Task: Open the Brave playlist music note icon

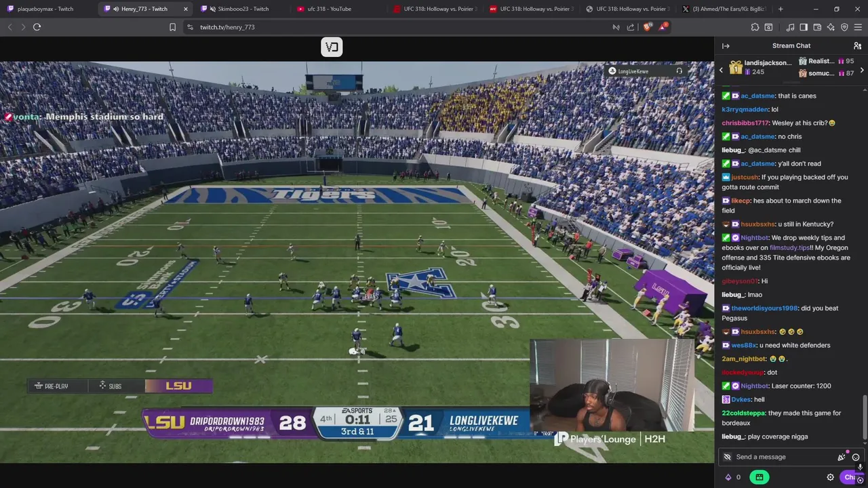Action: coord(790,27)
